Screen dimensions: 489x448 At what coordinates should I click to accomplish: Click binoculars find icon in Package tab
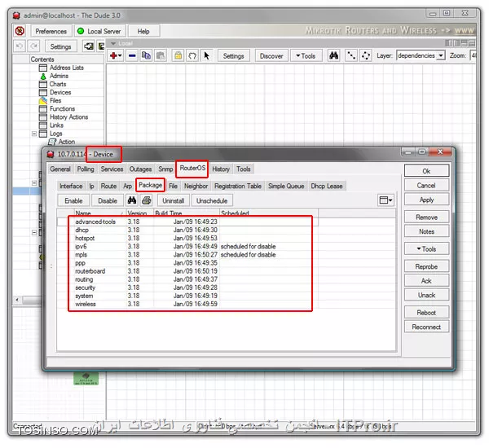[x=131, y=200]
